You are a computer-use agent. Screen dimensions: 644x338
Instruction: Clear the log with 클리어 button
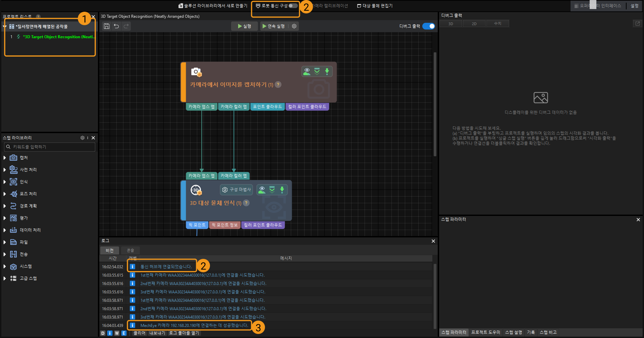140,333
